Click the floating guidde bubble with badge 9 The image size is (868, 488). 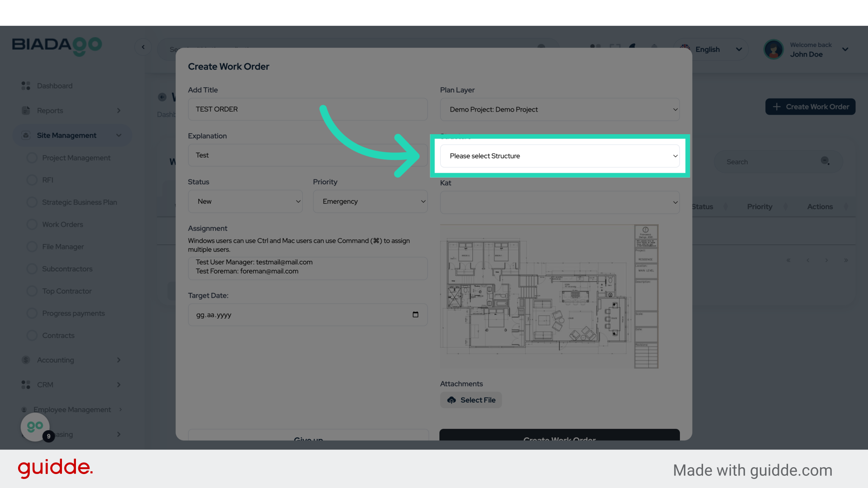[35, 427]
